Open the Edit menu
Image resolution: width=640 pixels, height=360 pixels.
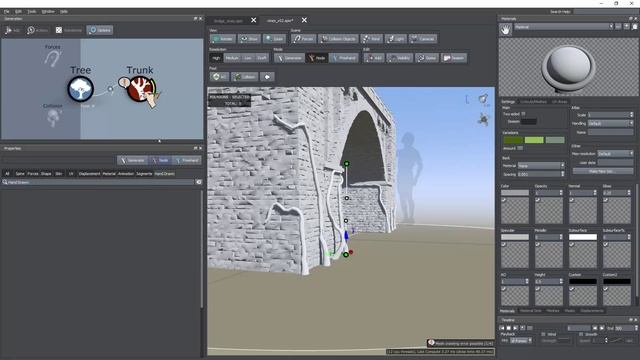[x=18, y=11]
